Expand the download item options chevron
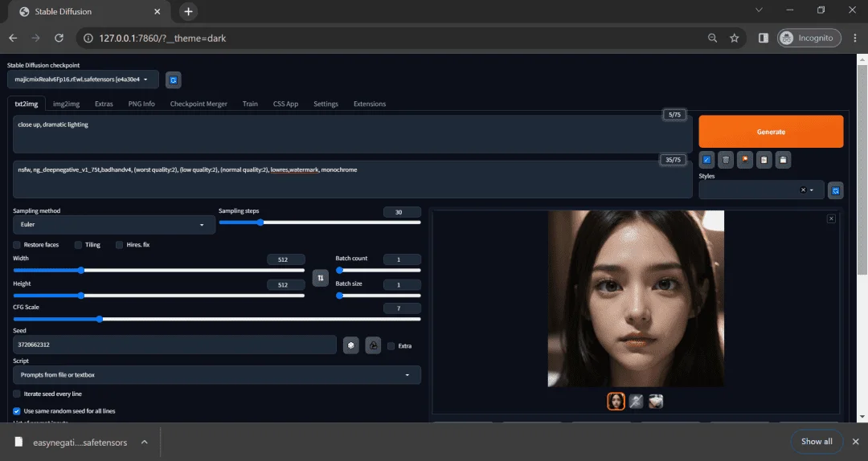This screenshot has height=461, width=868. (x=145, y=443)
